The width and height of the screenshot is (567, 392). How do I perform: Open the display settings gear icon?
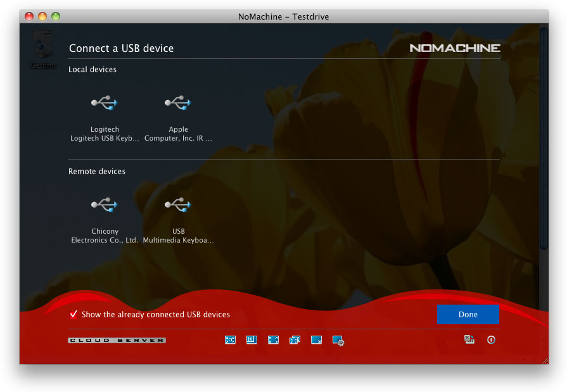point(338,341)
